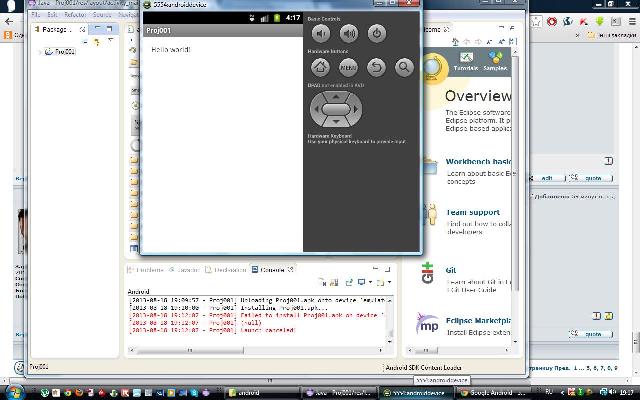Viewport: 640px width, 400px height.
Task: Click Pin Console icon
Action: click(x=349, y=282)
